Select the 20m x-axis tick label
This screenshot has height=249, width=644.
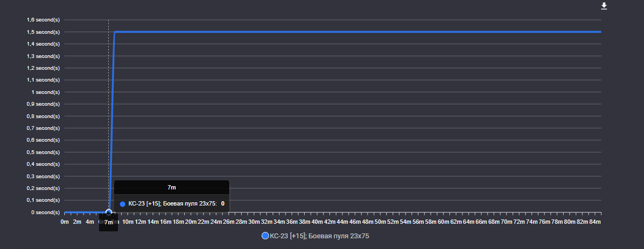[x=191, y=222]
